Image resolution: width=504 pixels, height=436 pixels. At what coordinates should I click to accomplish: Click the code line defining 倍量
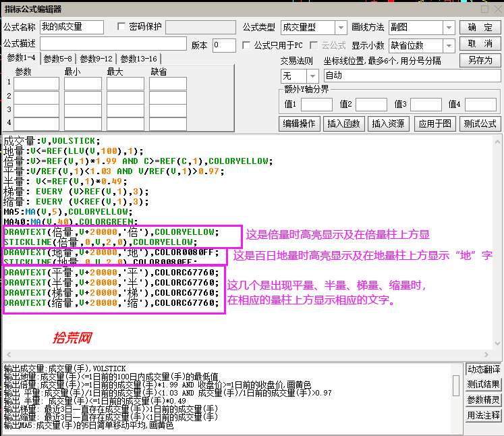pyautogui.click(x=138, y=161)
